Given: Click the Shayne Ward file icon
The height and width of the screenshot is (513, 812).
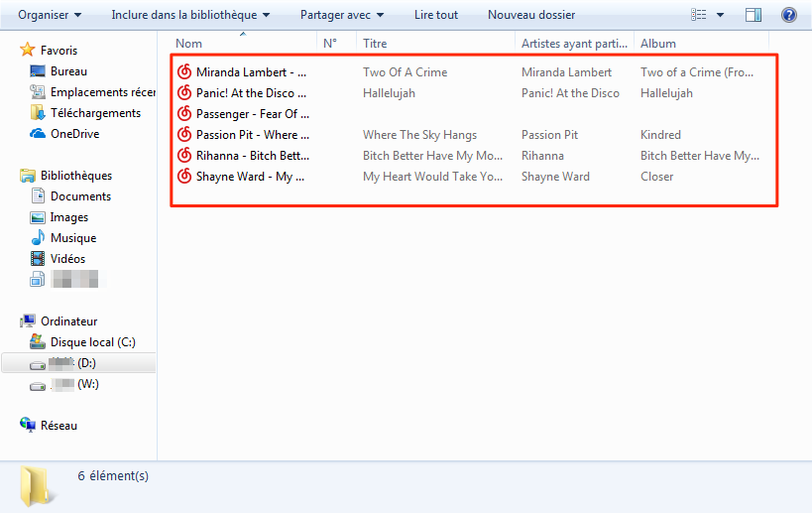Looking at the screenshot, I should coord(184,177).
